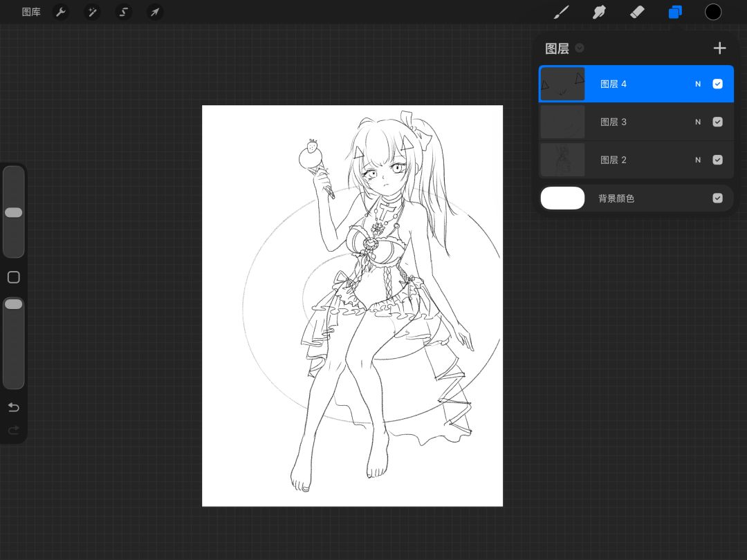This screenshot has width=747, height=560.
Task: Select layer 图层 4
Action: [636, 84]
